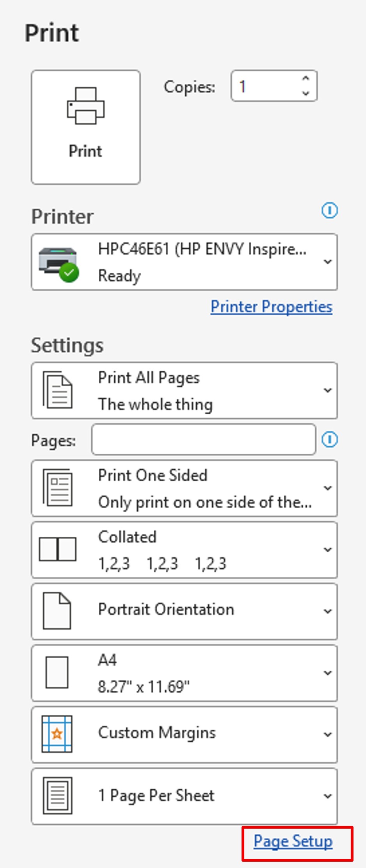Screen dimensions: 366x868
Task: Click the 'Ready' printer status text
Action: 119,276
